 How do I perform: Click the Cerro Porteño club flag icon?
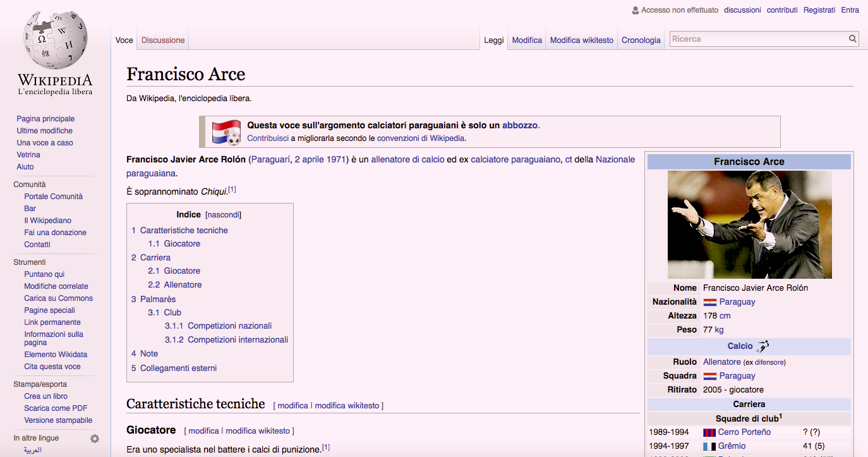coord(709,432)
